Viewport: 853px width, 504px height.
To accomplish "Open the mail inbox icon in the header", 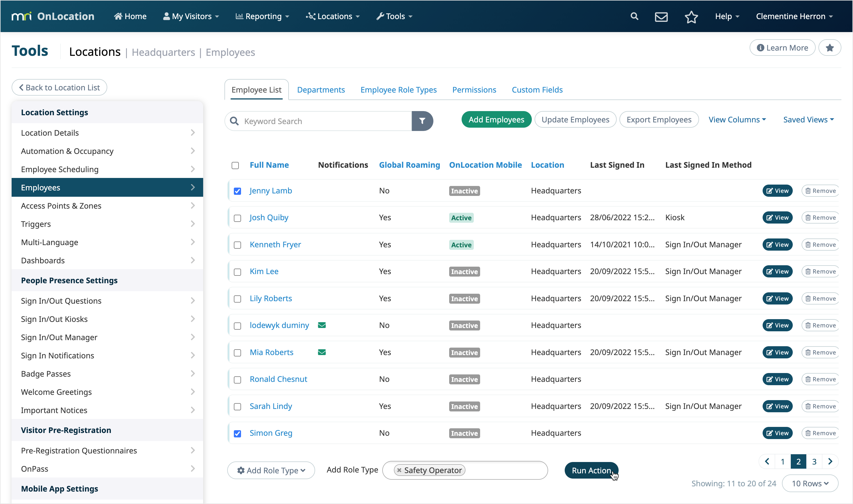I will [661, 16].
